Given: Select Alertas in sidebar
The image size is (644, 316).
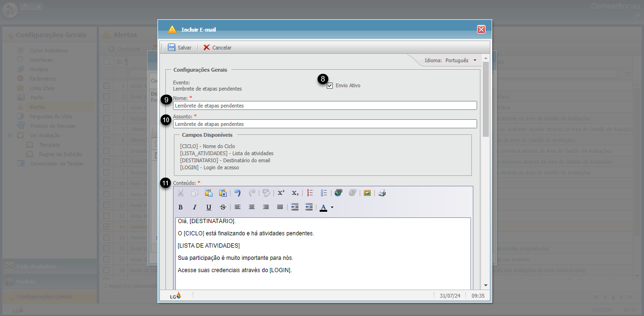Looking at the screenshot, I should pos(37,107).
